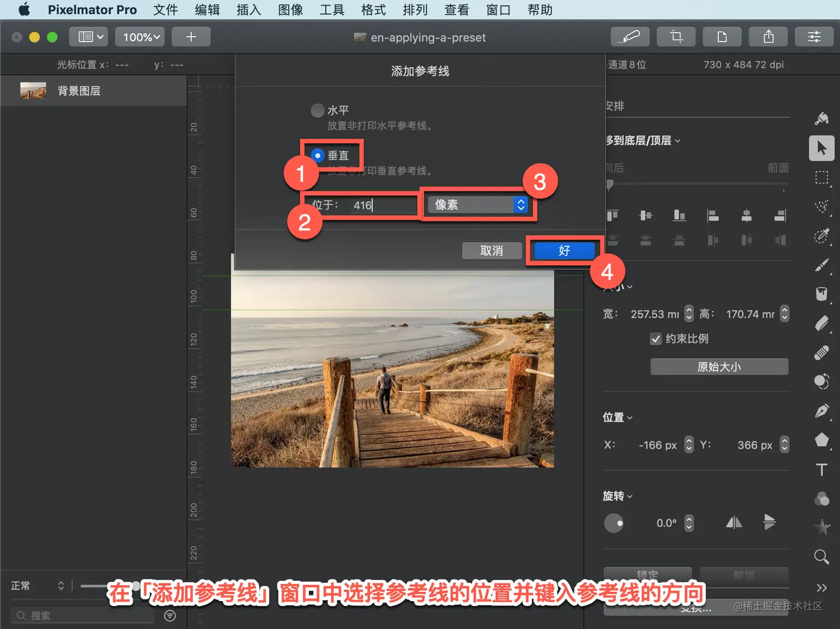Image resolution: width=840 pixels, height=629 pixels.
Task: Select the 垂直 radio button
Action: (317, 155)
